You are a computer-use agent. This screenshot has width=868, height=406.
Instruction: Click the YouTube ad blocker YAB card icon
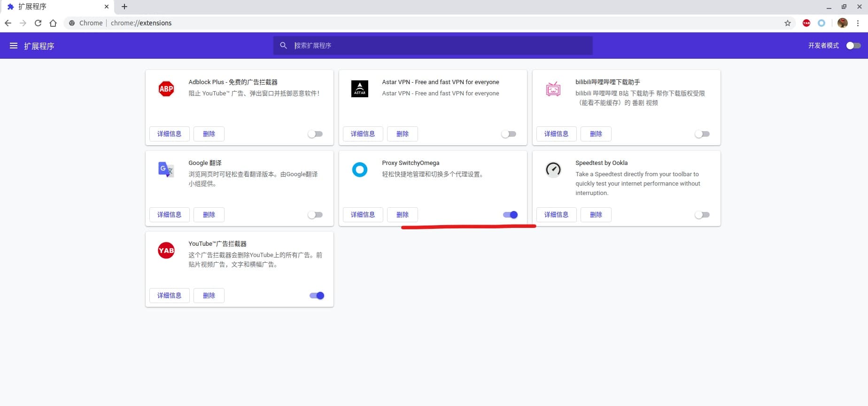tap(166, 250)
